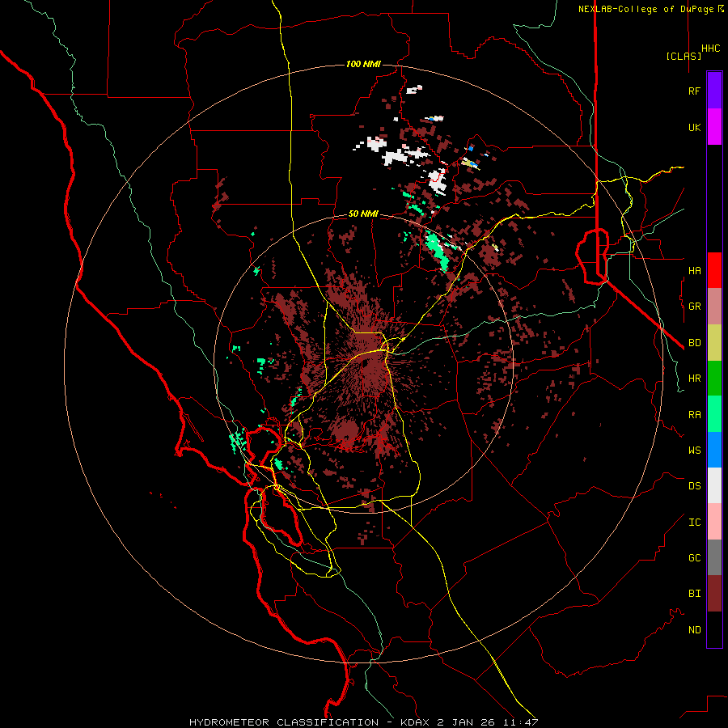Click the BD yellow legend swatch
Image resolution: width=728 pixels, height=728 pixels.
714,343
